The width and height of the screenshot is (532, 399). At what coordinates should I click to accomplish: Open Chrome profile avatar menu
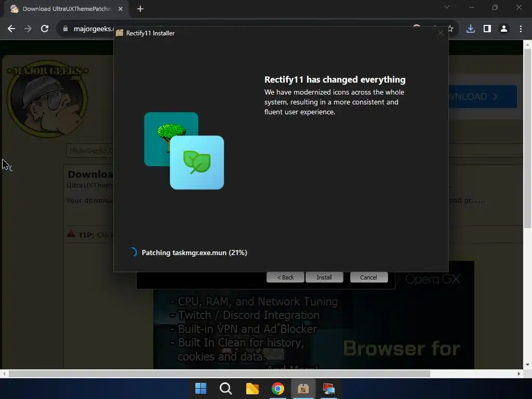point(504,29)
